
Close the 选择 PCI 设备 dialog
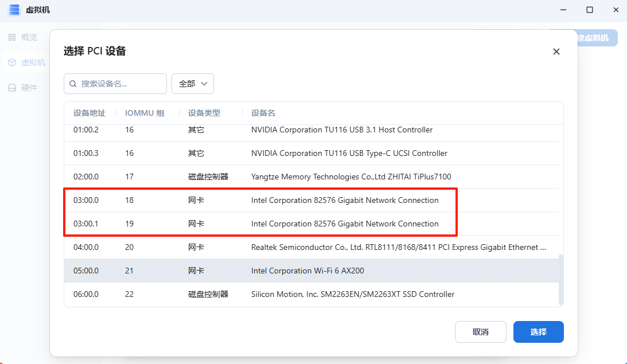[x=556, y=52]
